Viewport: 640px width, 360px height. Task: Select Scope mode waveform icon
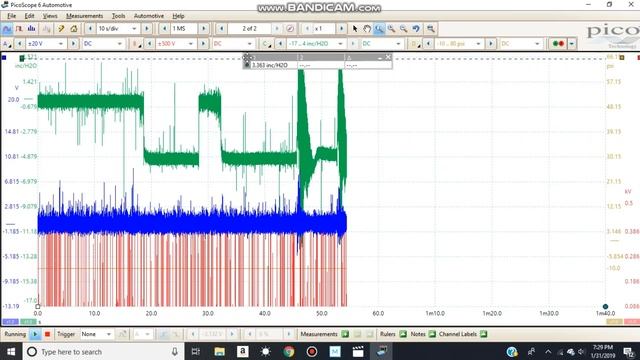(x=7, y=29)
